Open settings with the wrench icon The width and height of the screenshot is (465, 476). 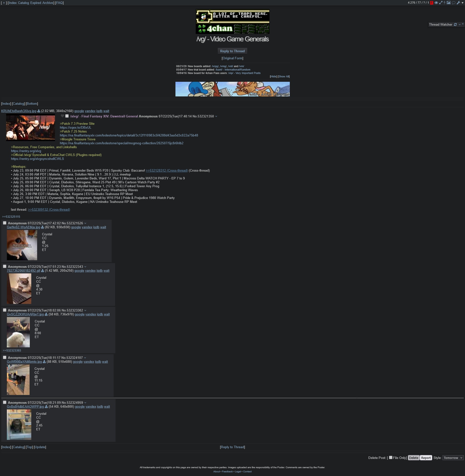click(458, 3)
